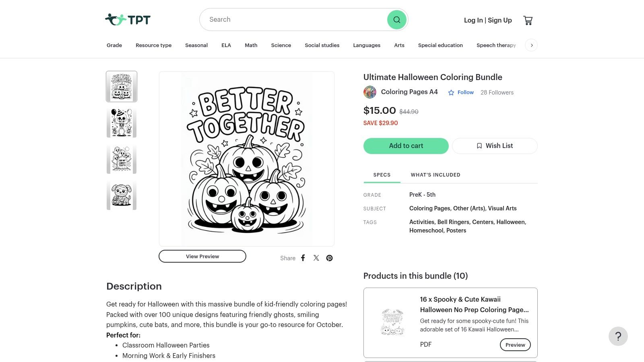Share on Facebook icon

(303, 258)
